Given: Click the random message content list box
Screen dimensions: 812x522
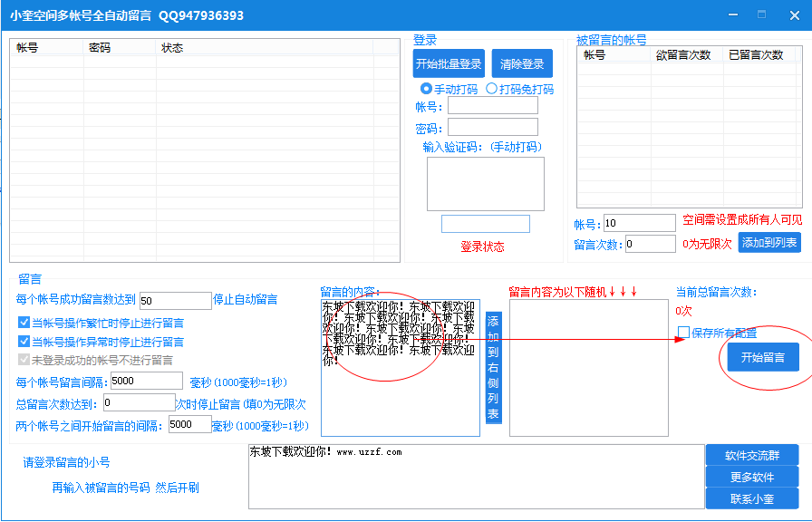Looking at the screenshot, I should (589, 368).
